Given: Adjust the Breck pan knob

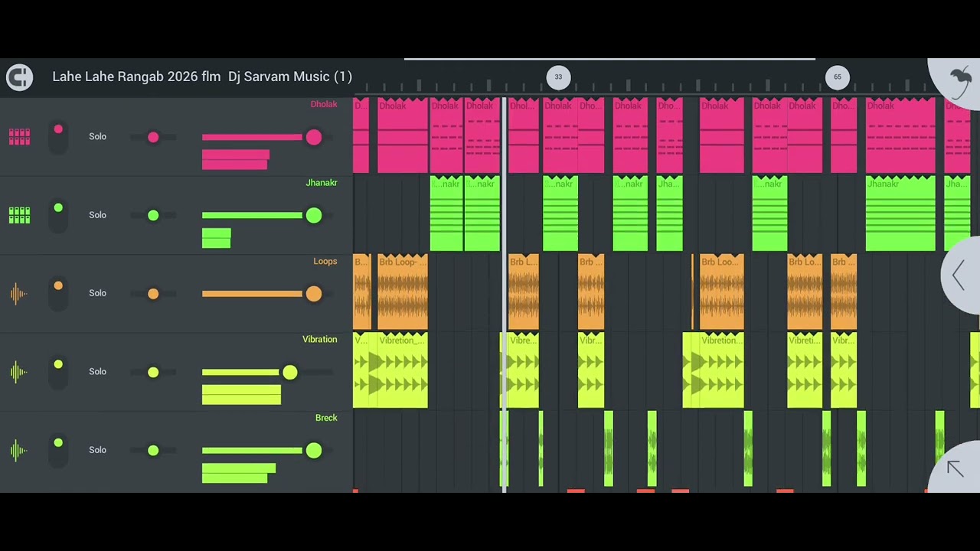Looking at the screenshot, I should 153,451.
